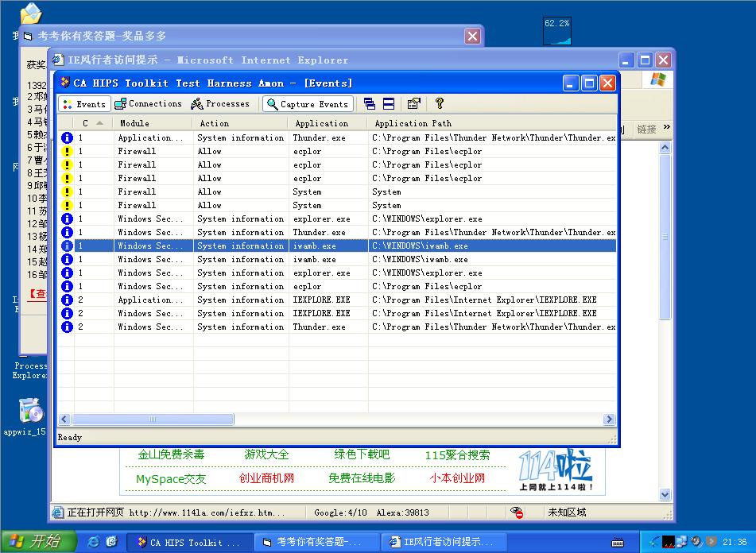Switch to the Events view
The height and width of the screenshot is (553, 756).
pyautogui.click(x=85, y=104)
